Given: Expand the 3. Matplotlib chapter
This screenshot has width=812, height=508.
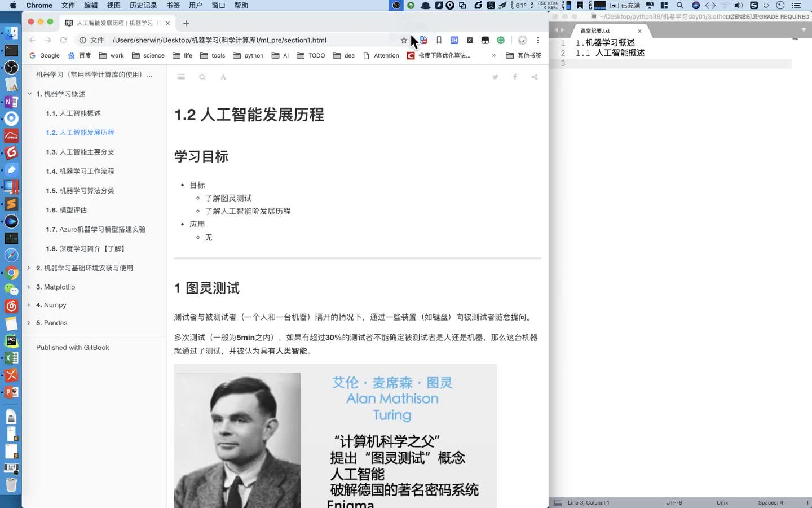Looking at the screenshot, I should click(x=29, y=287).
